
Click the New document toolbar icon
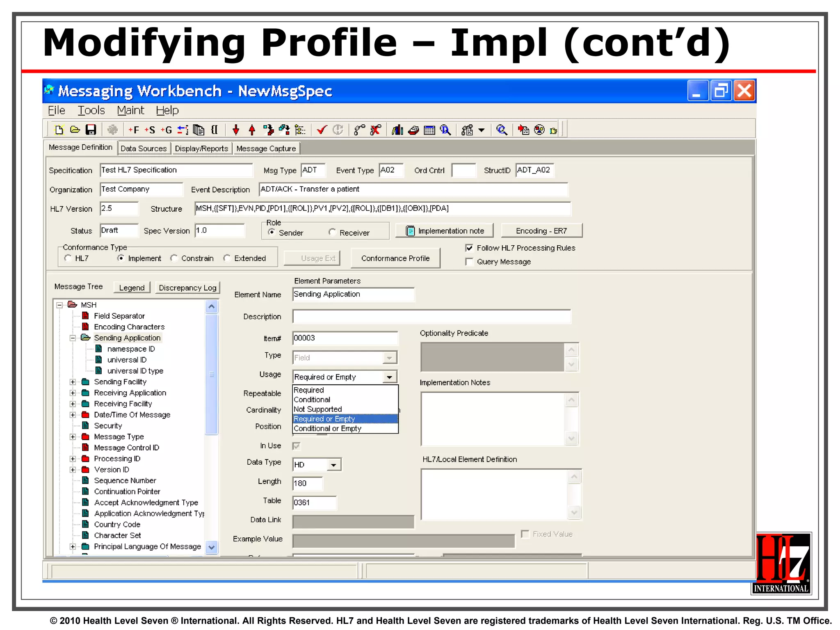(59, 130)
